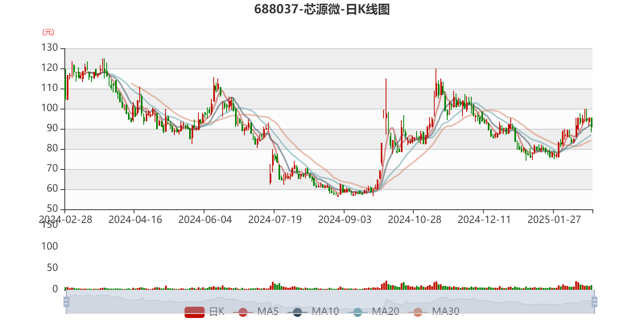This screenshot has width=644, height=322.
Task: Hide the MA5 moving average line
Action: (256, 312)
